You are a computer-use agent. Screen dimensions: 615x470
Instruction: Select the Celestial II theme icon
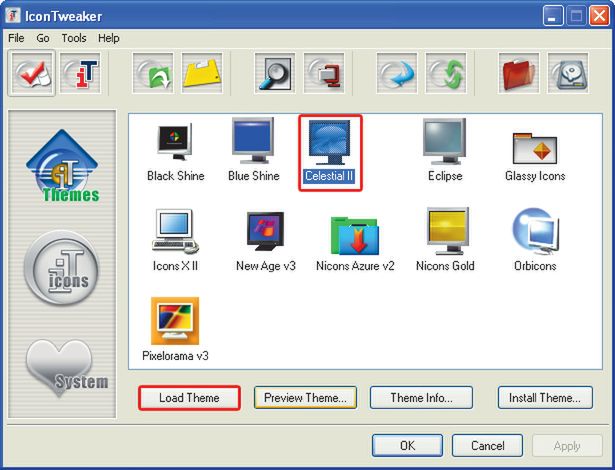tap(329, 151)
